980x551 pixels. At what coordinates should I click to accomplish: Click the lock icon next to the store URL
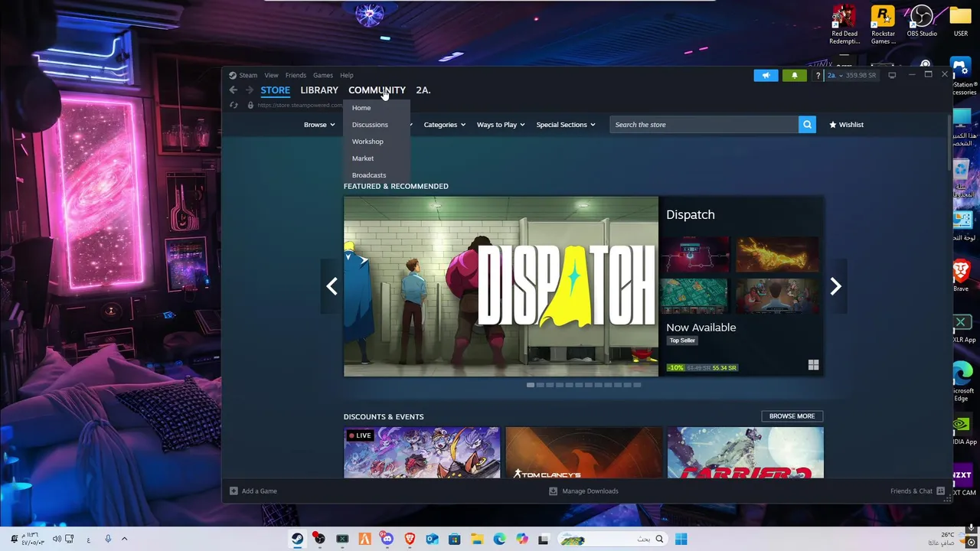(x=250, y=105)
